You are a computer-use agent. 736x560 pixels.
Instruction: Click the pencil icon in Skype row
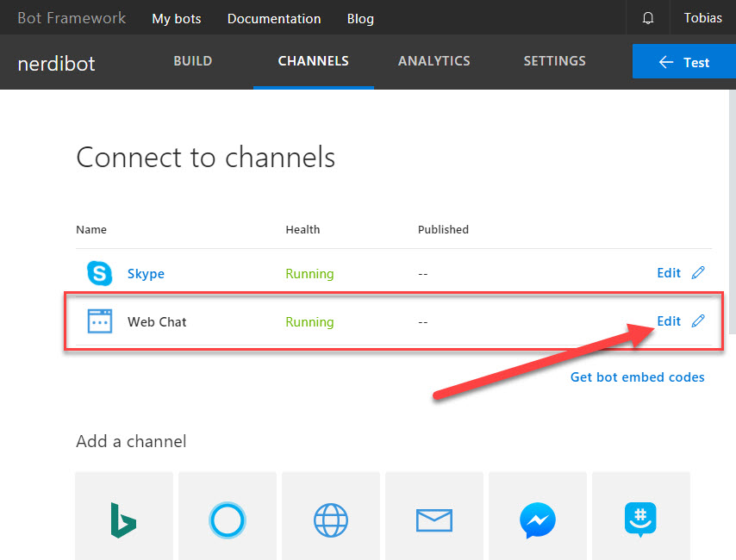698,273
